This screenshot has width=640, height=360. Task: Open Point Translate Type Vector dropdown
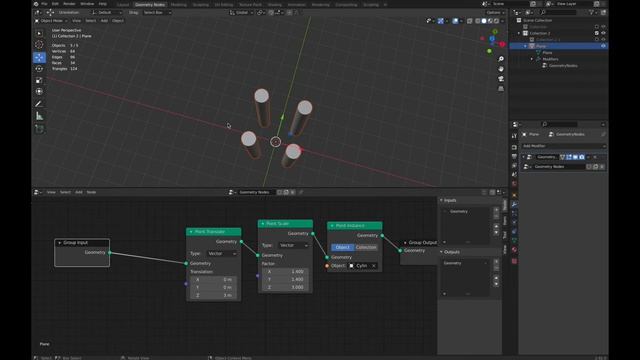pos(222,253)
